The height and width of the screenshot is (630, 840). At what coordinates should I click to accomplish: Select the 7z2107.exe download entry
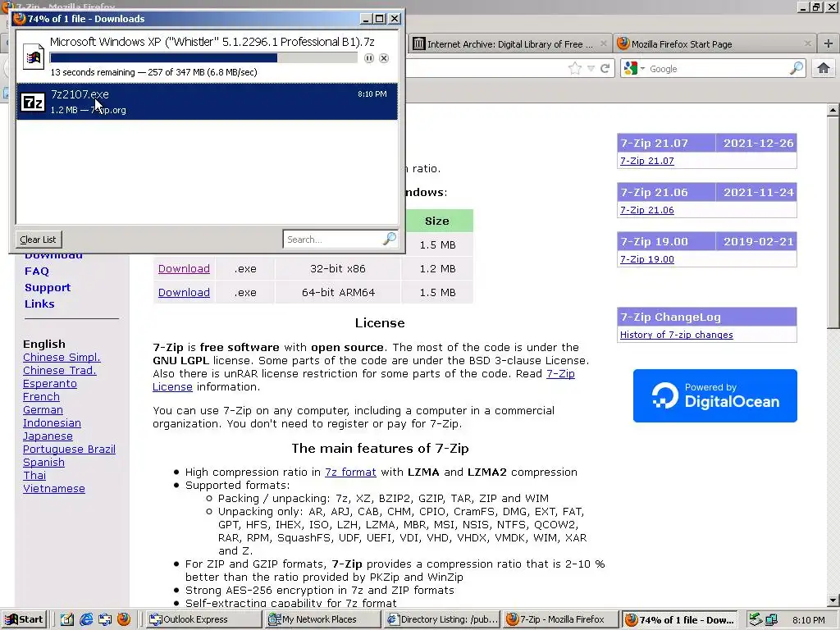[207, 101]
